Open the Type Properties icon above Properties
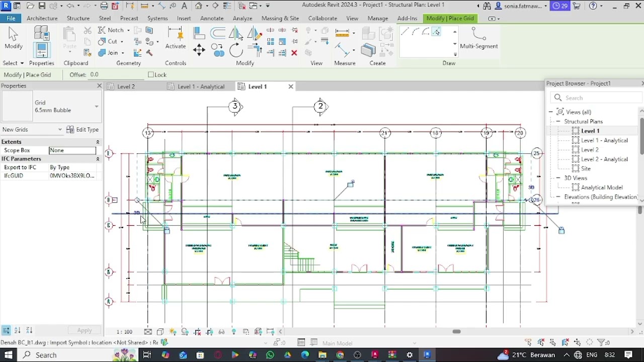The width and height of the screenshot is (644, 362). point(41,33)
